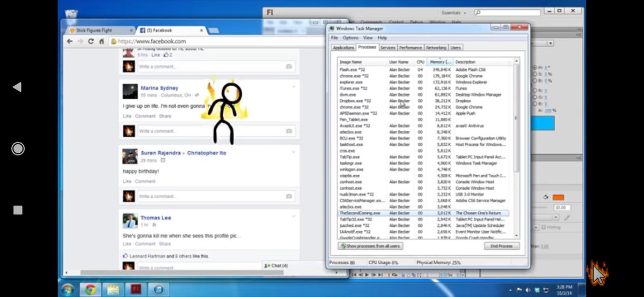Click the 10.00 value field in Flash
This screenshot has height=297, width=644.
(x=562, y=207)
